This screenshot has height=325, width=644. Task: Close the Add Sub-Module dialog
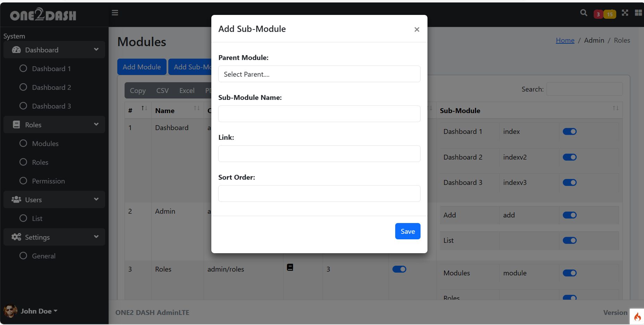point(417,29)
